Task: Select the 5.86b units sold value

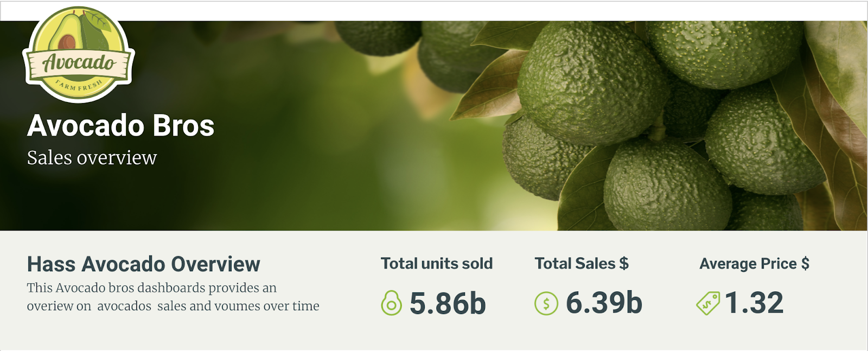Action: [448, 303]
